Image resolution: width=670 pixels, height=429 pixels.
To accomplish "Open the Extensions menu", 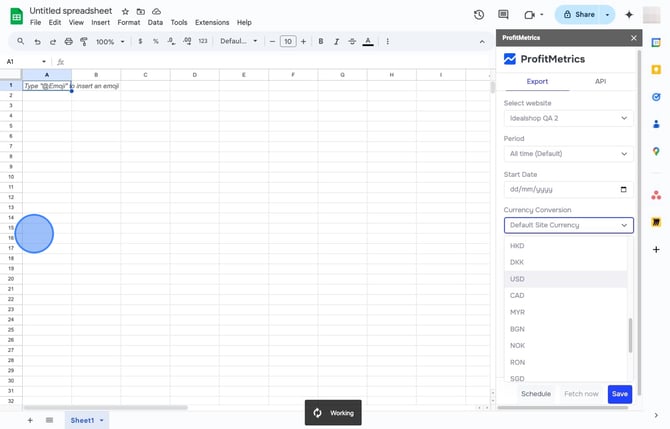I will coord(212,22).
